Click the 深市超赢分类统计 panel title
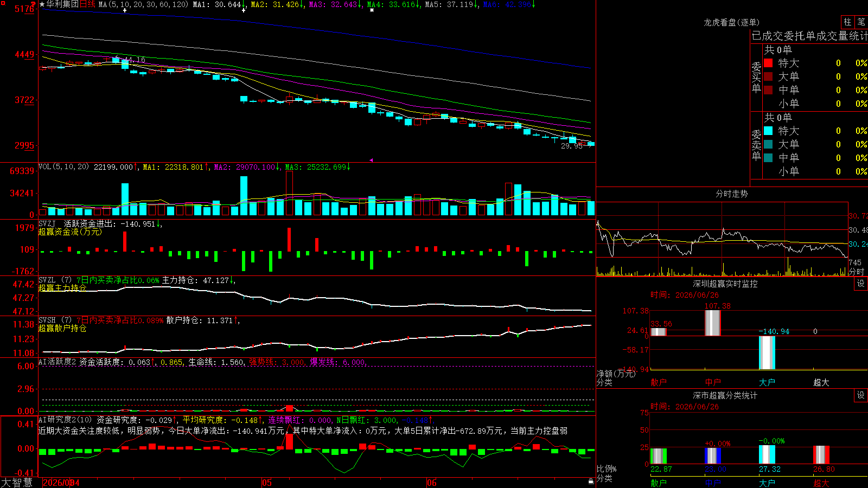The image size is (868, 488). pos(725,395)
